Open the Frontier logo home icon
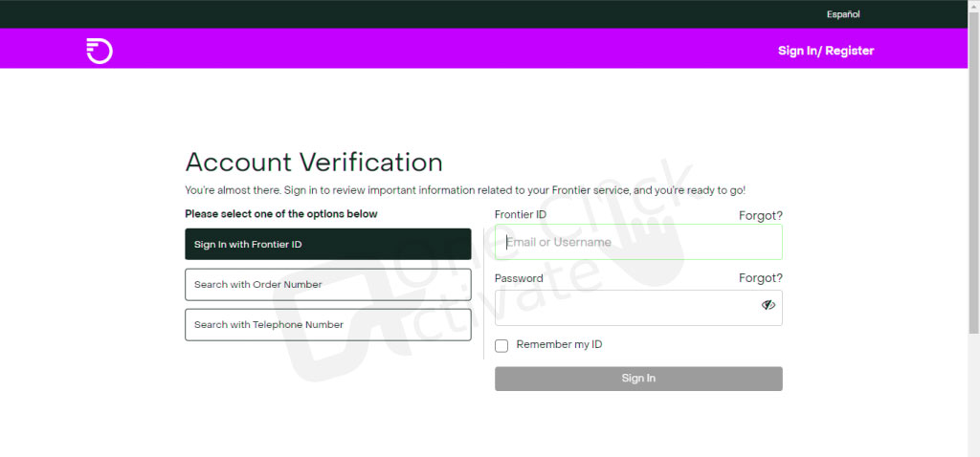Screen dimensions: 980x457 (x=100, y=51)
